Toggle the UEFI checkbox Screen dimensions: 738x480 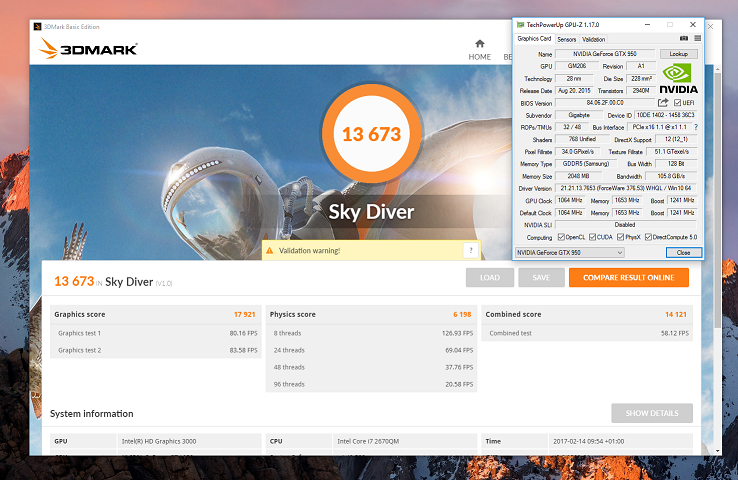678,103
